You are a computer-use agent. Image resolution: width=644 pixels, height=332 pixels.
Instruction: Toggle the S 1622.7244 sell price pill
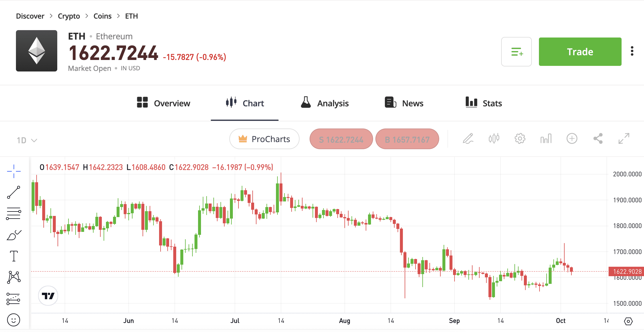click(340, 139)
